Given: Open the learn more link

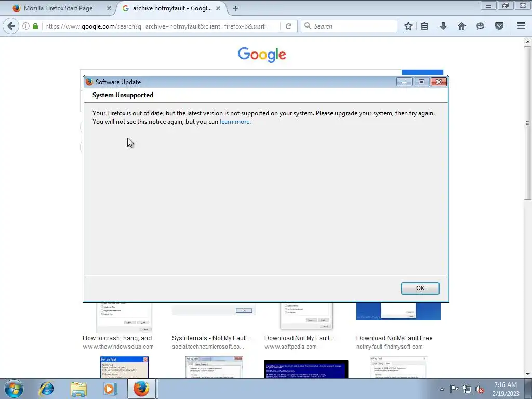Looking at the screenshot, I should click(234, 122).
